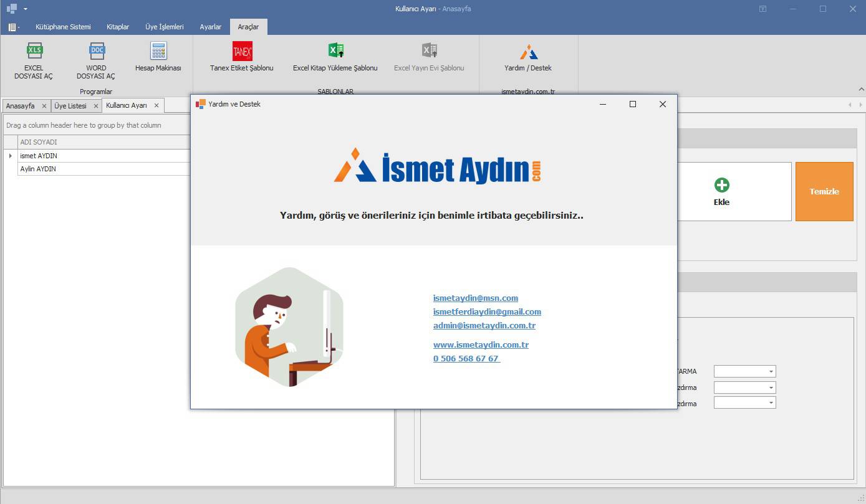Open the www.ismetaydin.com.tr website link
This screenshot has height=504, width=866.
(481, 345)
